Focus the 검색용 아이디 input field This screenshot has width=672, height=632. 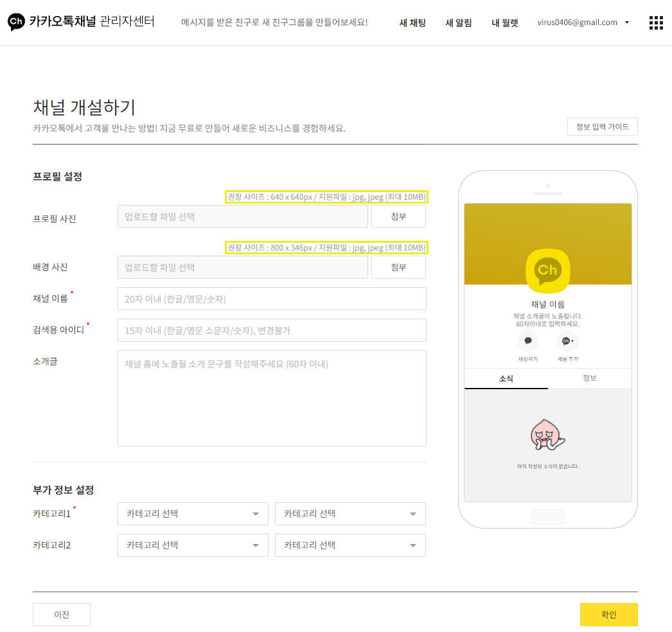(x=272, y=330)
